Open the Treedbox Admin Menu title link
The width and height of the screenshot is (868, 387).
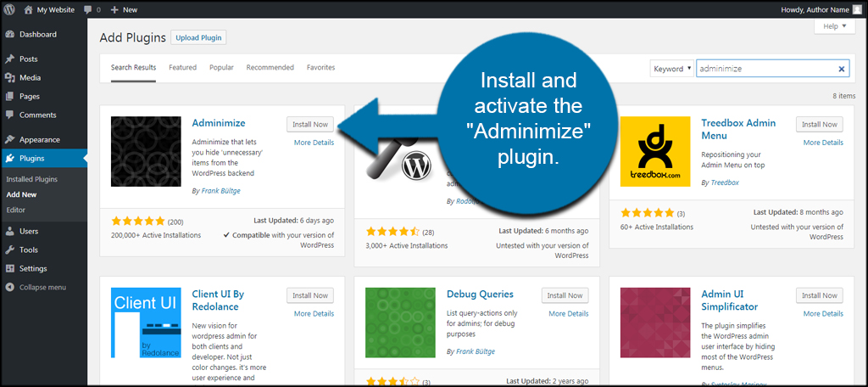(738, 129)
